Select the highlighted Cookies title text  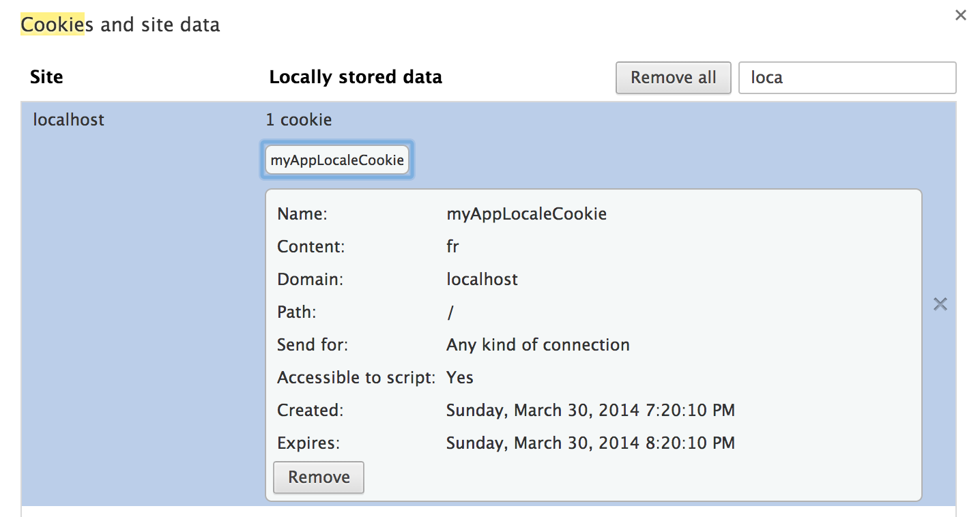(54, 25)
